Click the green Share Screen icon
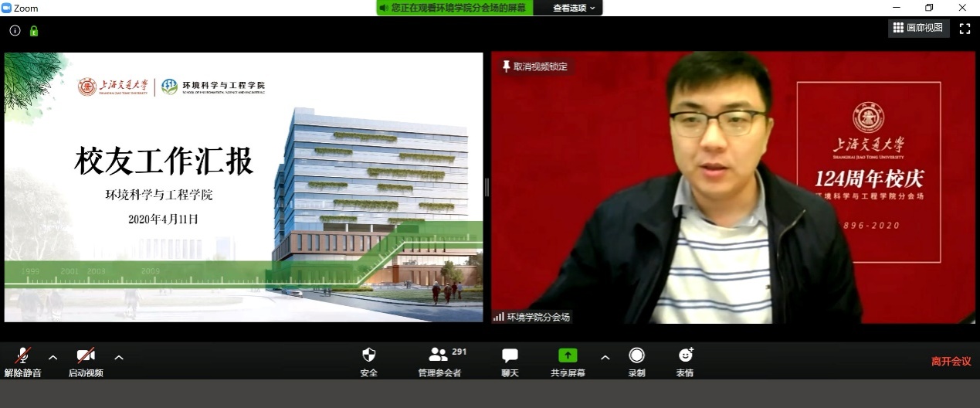Image resolution: width=980 pixels, height=408 pixels. coord(568,355)
